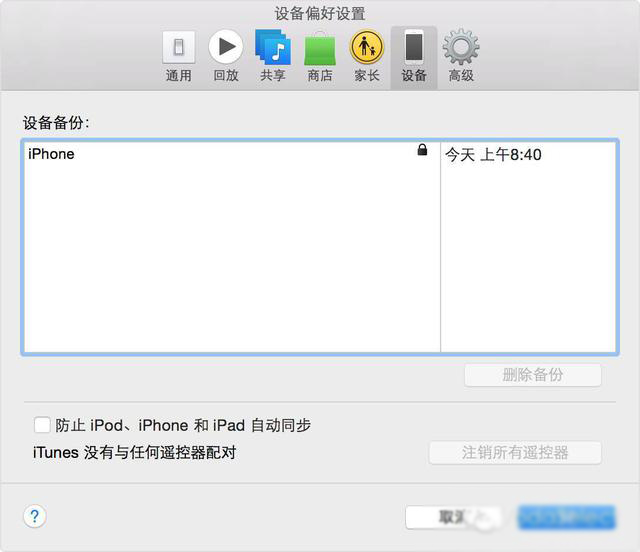
Task: Select the 设备 (Devices) preferences tab
Action: 414,58
